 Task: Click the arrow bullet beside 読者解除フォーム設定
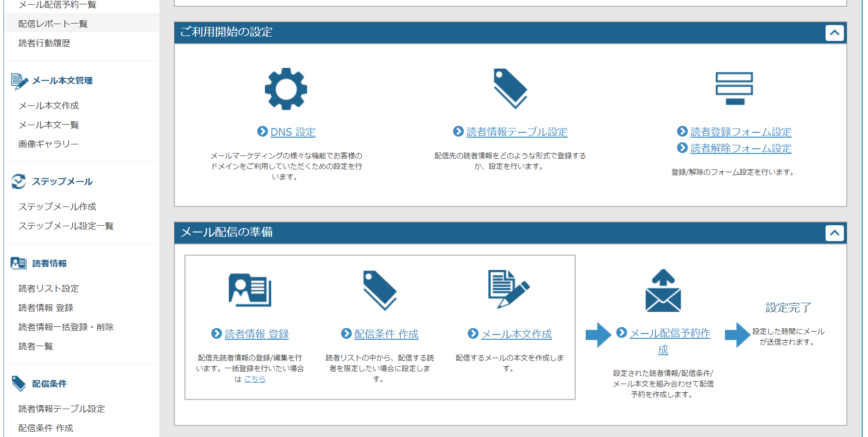pos(683,148)
